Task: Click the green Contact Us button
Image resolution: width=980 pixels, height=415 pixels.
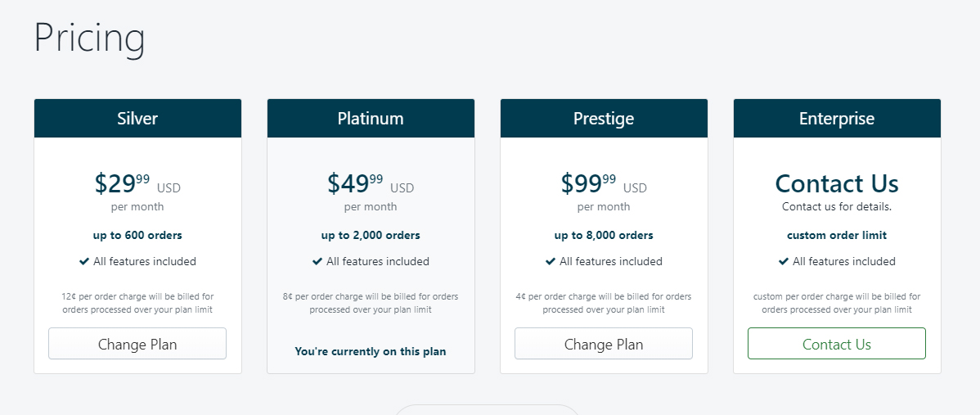Action: (837, 344)
